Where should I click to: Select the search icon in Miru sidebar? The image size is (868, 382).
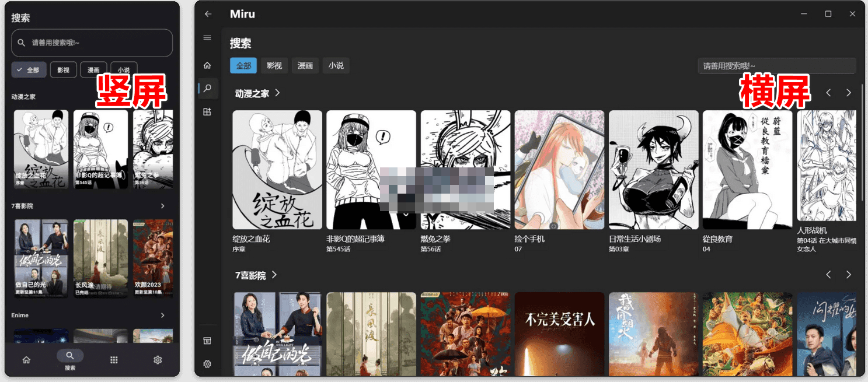click(x=208, y=89)
